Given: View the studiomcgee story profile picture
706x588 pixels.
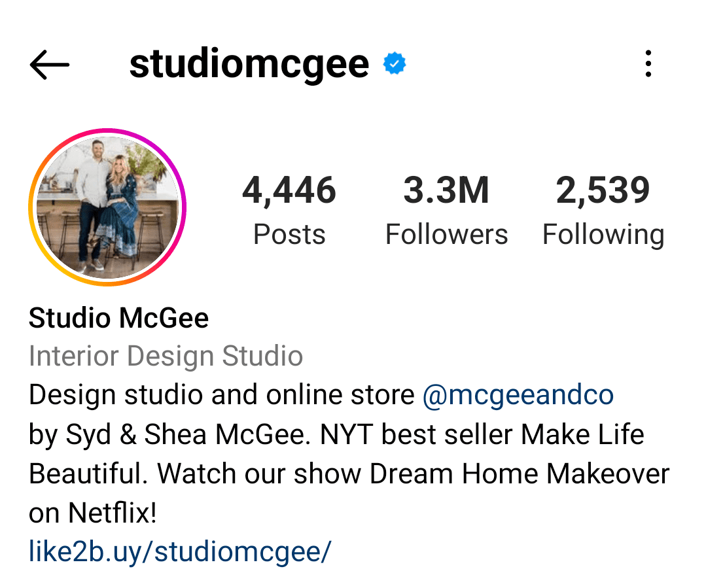Looking at the screenshot, I should click(x=107, y=207).
